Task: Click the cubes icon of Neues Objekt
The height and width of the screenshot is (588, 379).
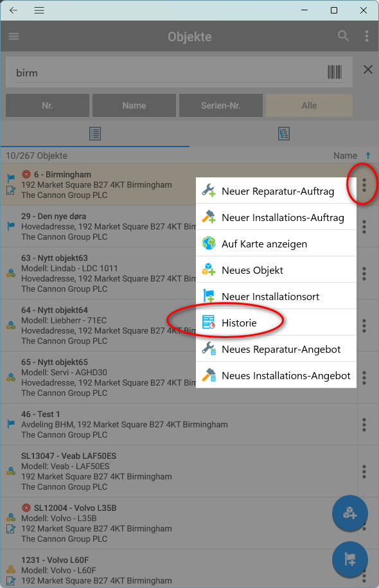Action: pyautogui.click(x=209, y=269)
